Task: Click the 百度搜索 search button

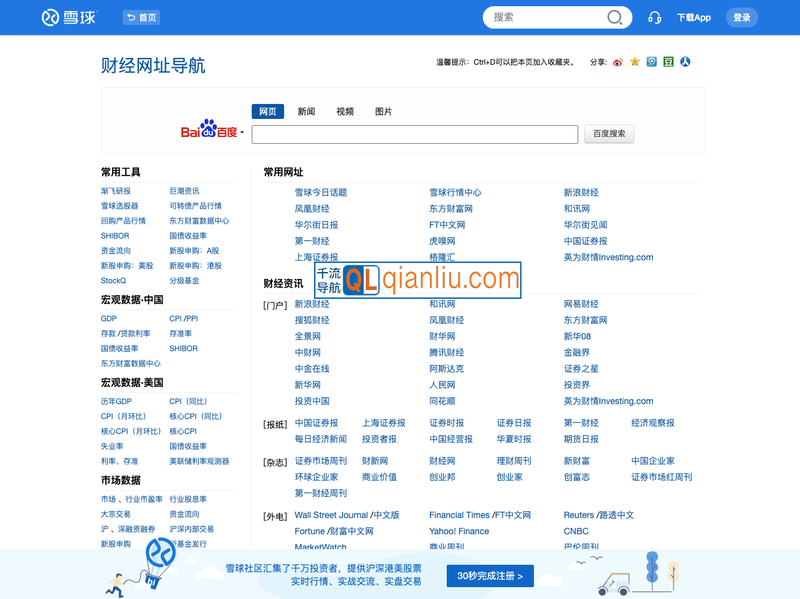Action: coord(609,133)
